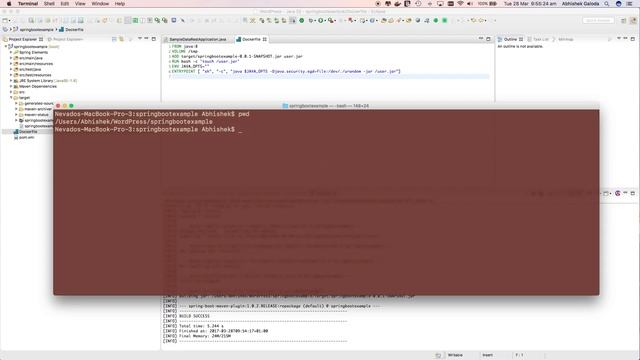
Task: Click the Wi-Fi status icon
Action: [460, 4]
